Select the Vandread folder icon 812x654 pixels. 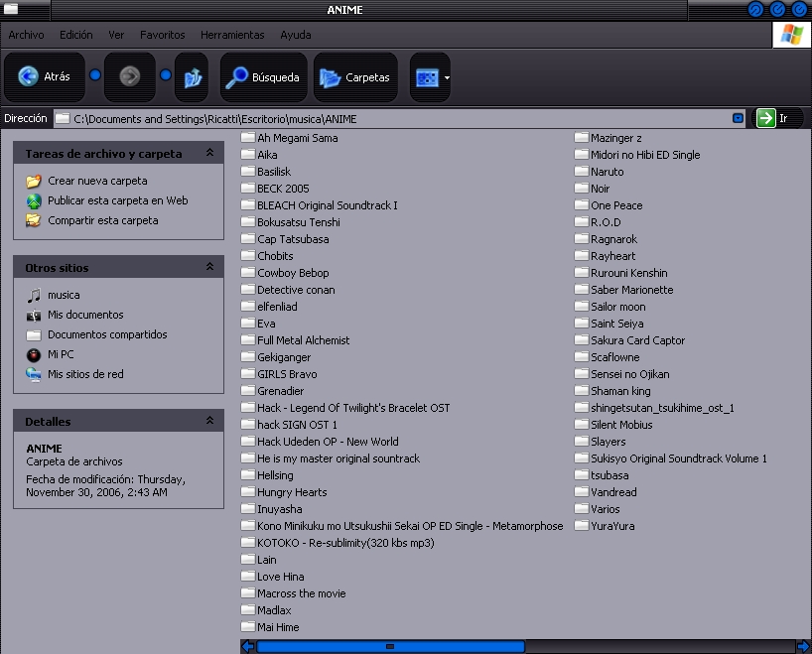(582, 492)
